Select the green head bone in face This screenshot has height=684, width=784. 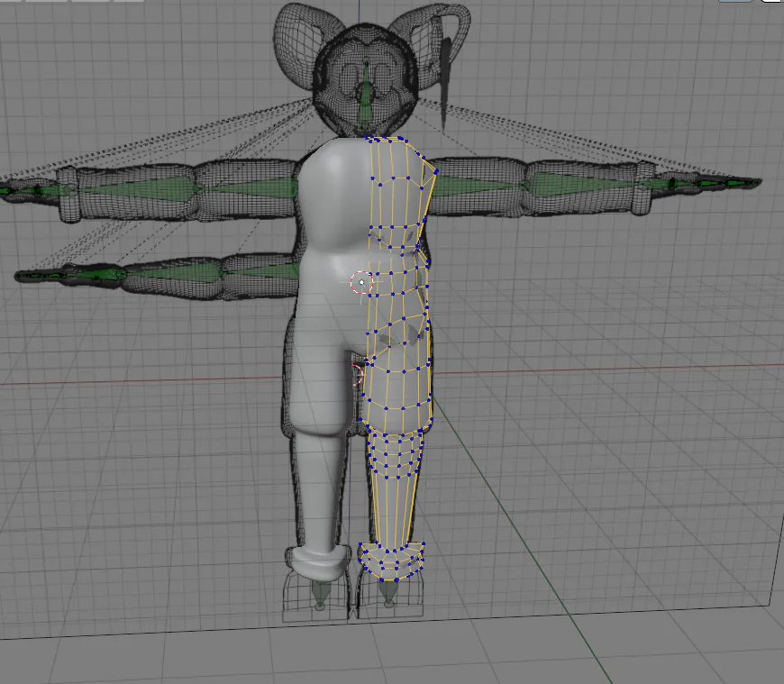pyautogui.click(x=366, y=96)
